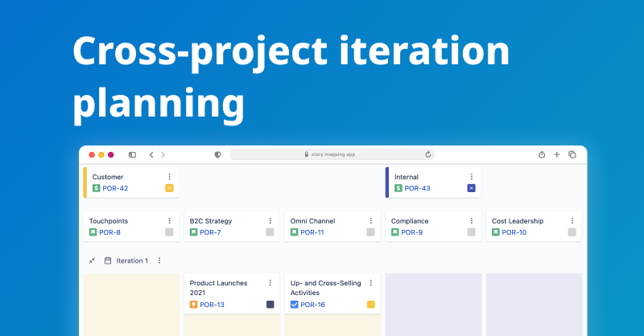Viewport: 644px width, 336px height.
Task: Open the POR-11 issue link
Action: coord(312,232)
